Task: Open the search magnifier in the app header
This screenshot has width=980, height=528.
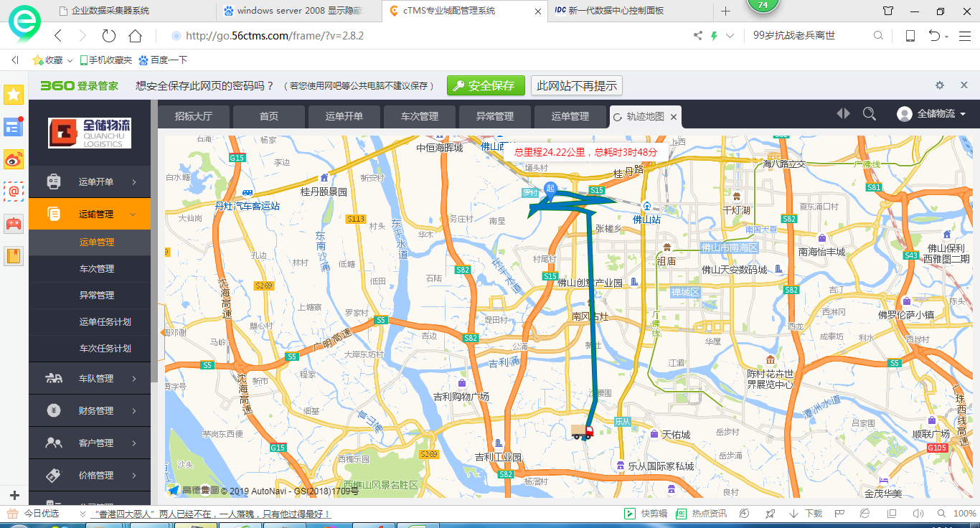Action: pyautogui.click(x=869, y=114)
